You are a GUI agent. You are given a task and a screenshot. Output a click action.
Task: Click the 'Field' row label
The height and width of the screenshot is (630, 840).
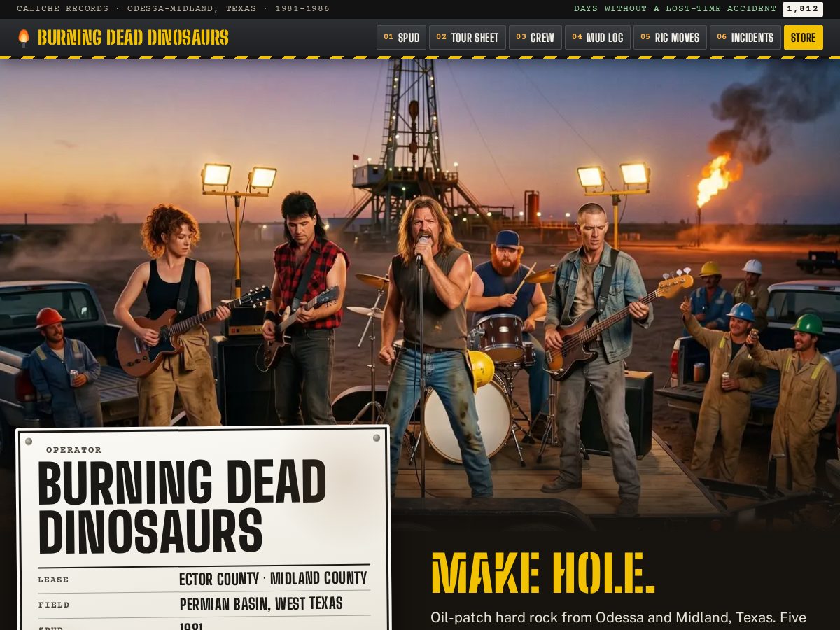click(x=54, y=605)
